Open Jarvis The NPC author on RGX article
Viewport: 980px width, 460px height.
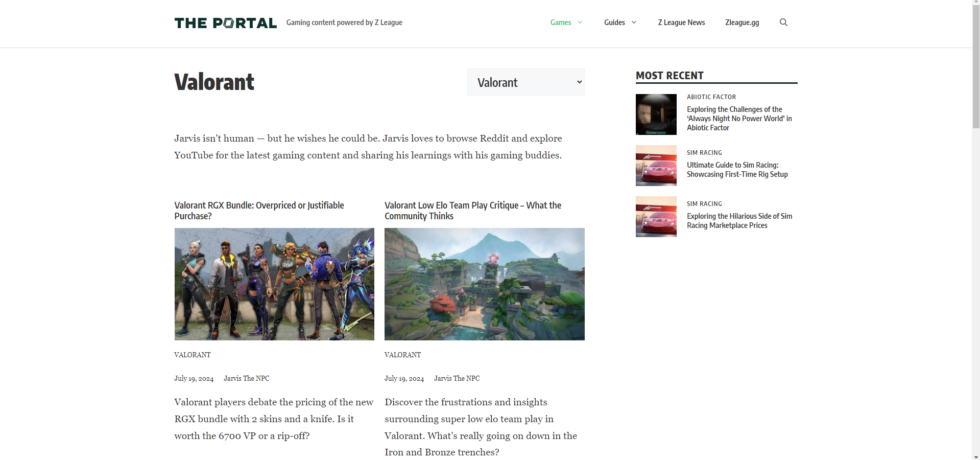tap(247, 378)
